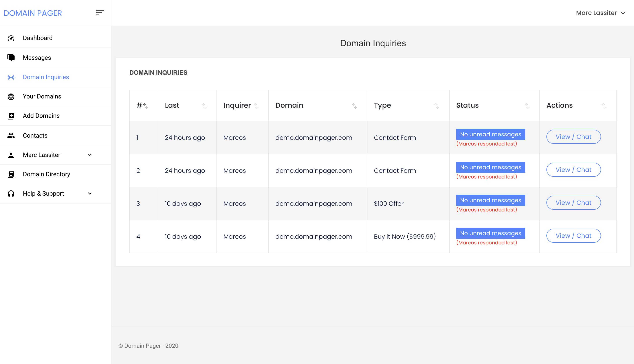634x364 pixels.
Task: Click the Add Domains plus icon
Action: 11,116
